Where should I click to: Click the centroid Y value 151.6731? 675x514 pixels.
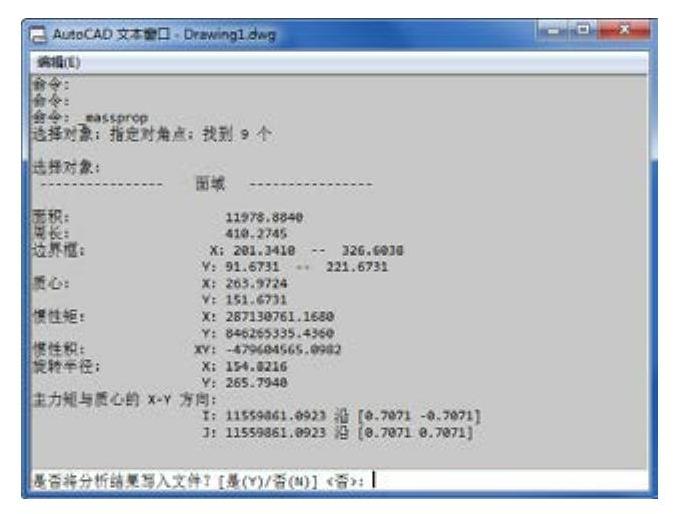(x=256, y=300)
